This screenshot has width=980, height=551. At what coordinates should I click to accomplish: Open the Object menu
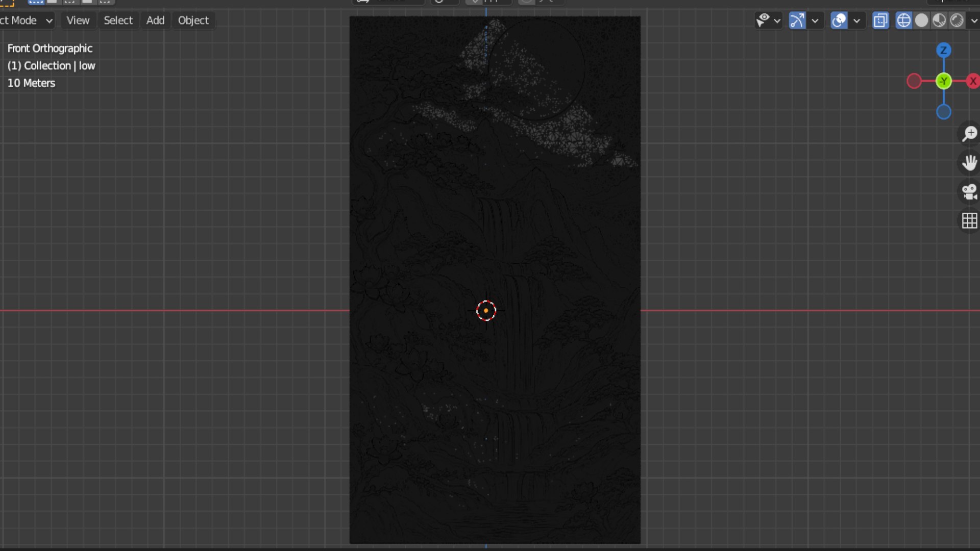[x=193, y=20]
